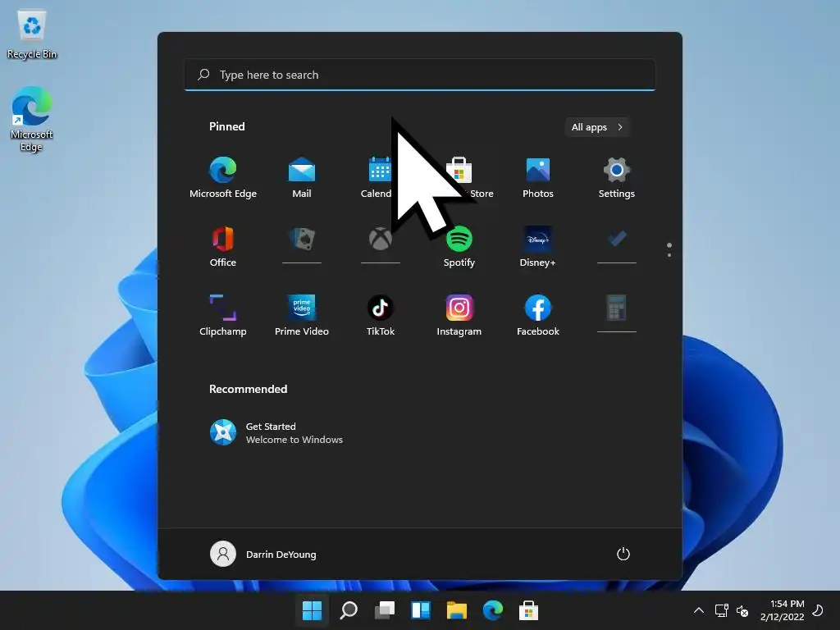This screenshot has width=840, height=630.
Task: Open the To Do checkmark app icon
Action: [617, 239]
